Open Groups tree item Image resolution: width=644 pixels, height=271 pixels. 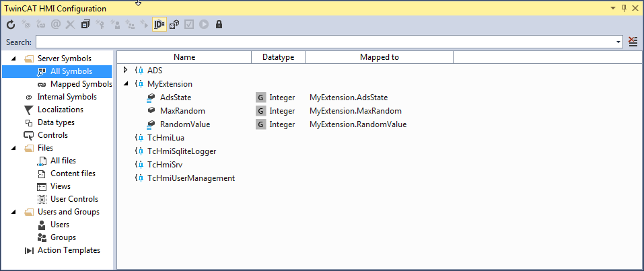coord(63,237)
